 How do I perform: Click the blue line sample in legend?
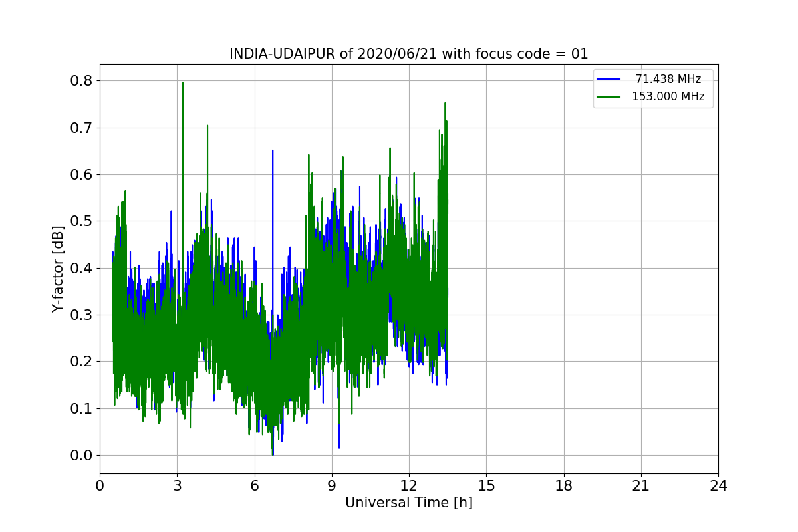click(609, 79)
